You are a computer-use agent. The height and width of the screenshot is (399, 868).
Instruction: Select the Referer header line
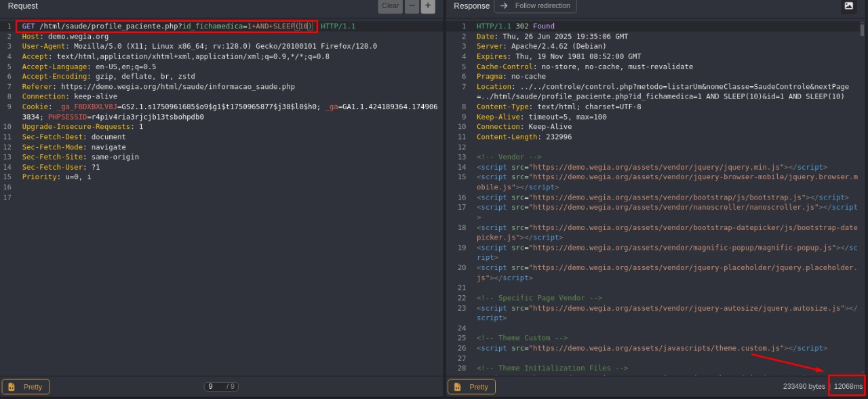[x=158, y=87]
